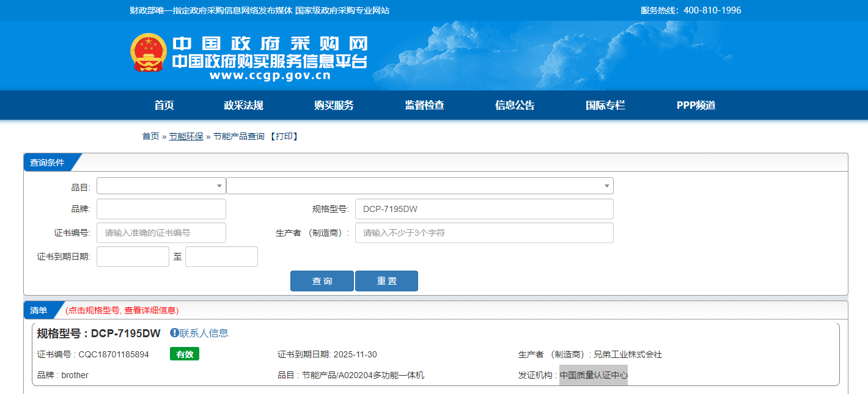
Task: Follow the 节能环保 breadcrumb link
Action: [186, 136]
